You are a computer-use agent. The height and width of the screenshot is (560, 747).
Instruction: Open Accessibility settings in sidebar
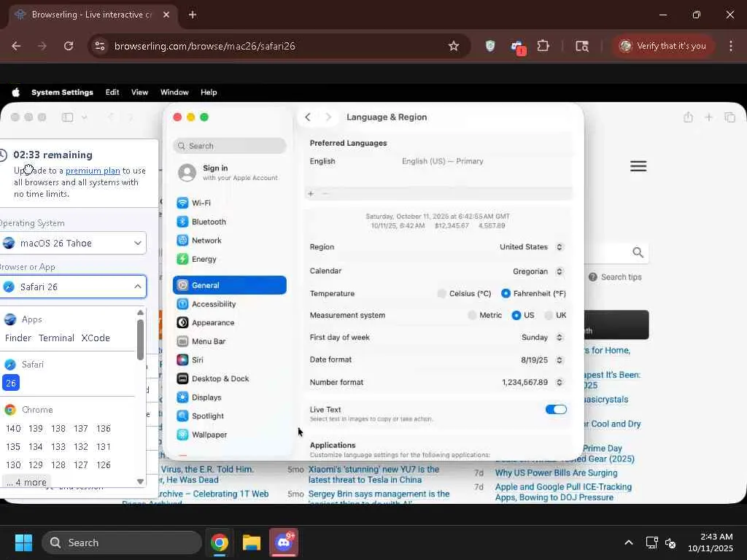click(x=229, y=304)
